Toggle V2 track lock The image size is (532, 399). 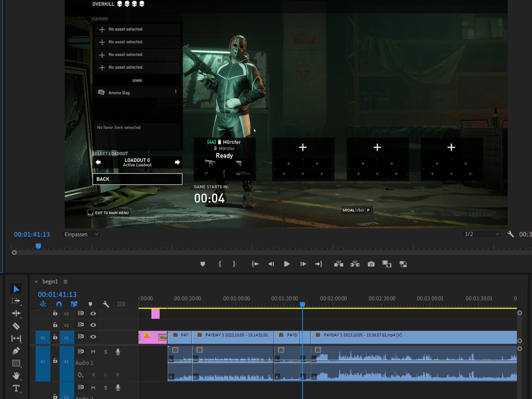point(55,325)
